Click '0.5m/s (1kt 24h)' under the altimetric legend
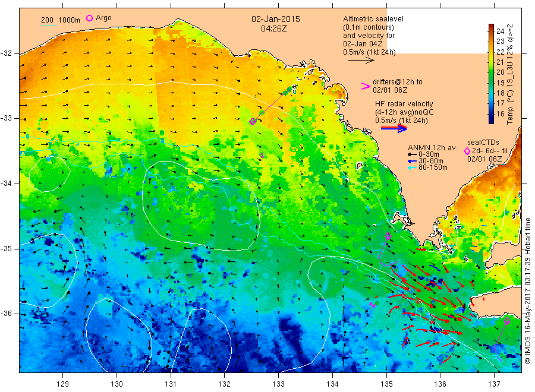 pyautogui.click(x=370, y=52)
